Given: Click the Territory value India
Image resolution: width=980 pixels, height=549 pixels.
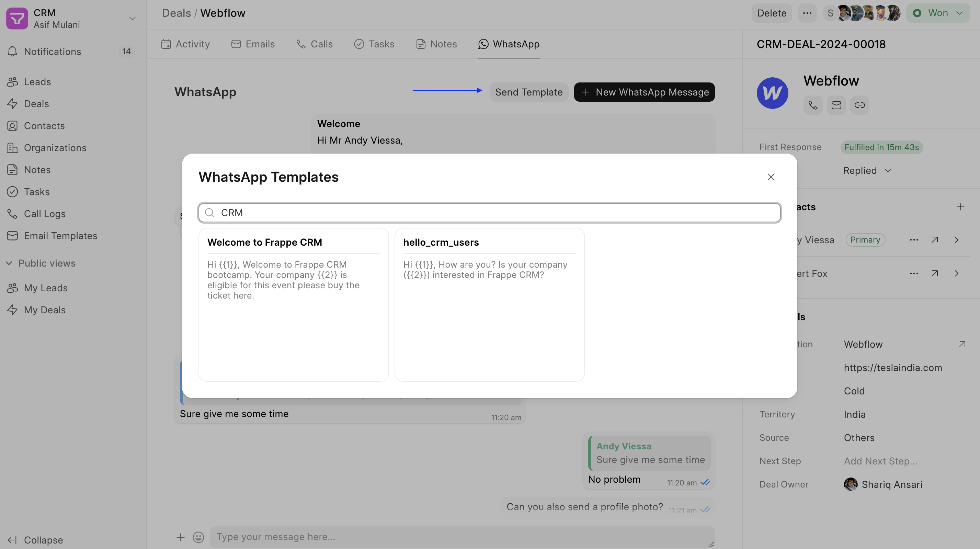Looking at the screenshot, I should (x=854, y=414).
